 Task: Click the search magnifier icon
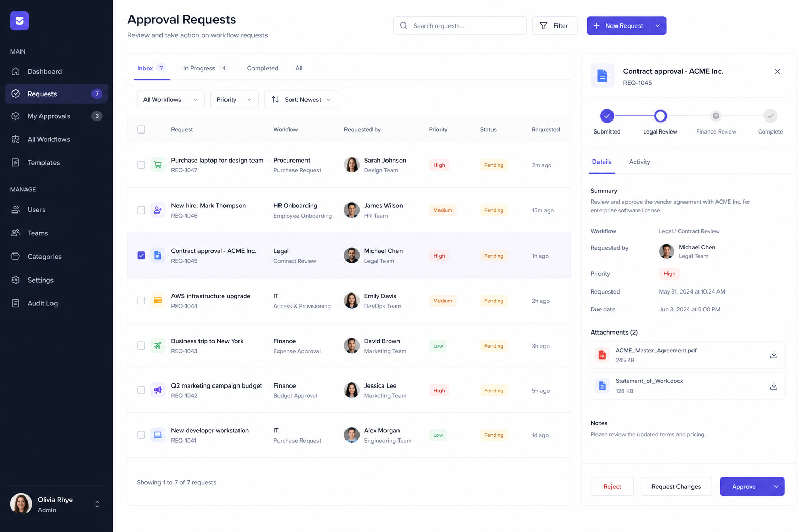[404, 25]
